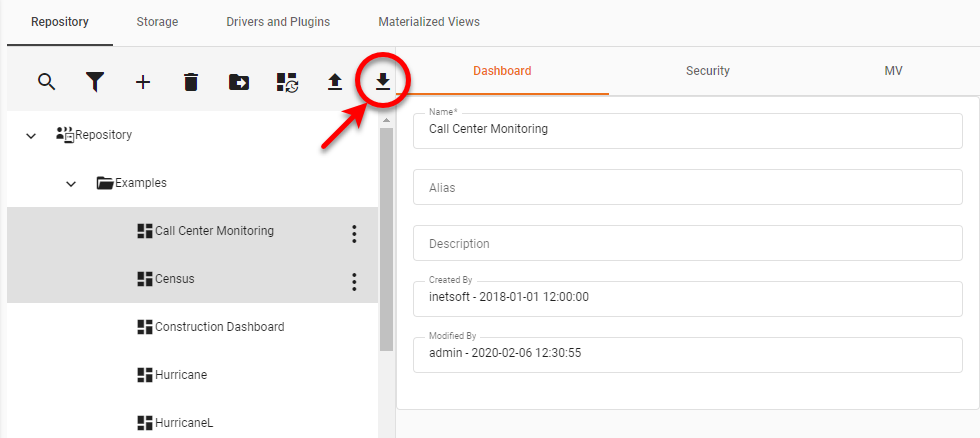The height and width of the screenshot is (438, 980).
Task: Click the Hurricane dashboard icon
Action: click(145, 375)
